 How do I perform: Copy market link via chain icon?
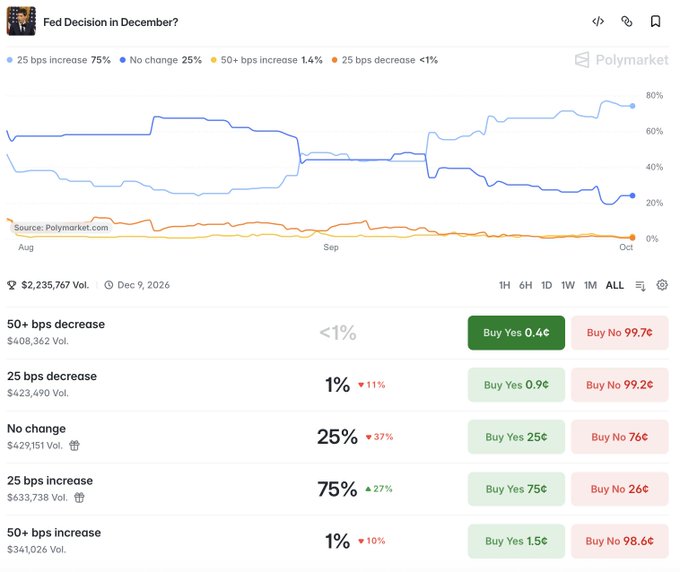coord(627,21)
